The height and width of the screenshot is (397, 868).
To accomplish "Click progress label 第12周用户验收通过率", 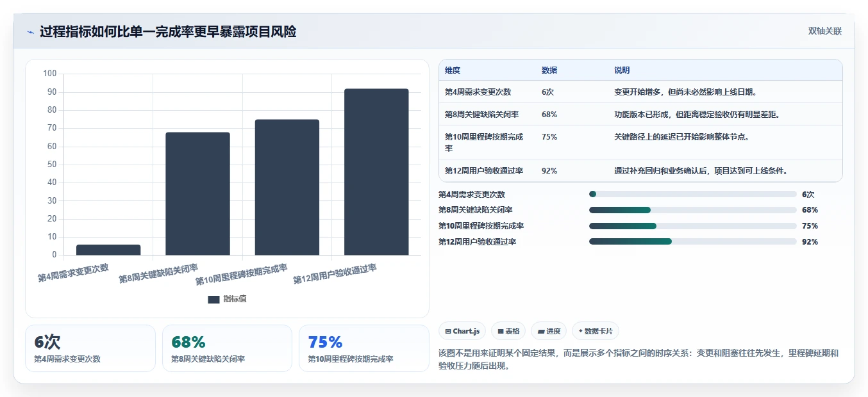I will (x=478, y=241).
